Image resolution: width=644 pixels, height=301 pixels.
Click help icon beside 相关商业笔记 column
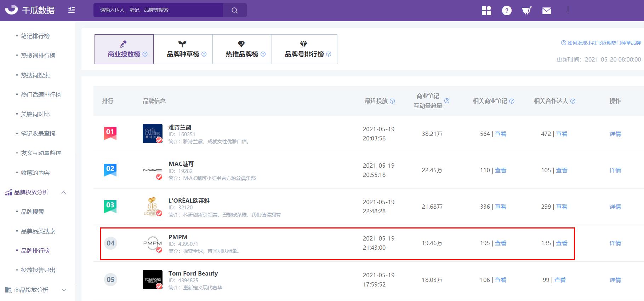tap(512, 101)
